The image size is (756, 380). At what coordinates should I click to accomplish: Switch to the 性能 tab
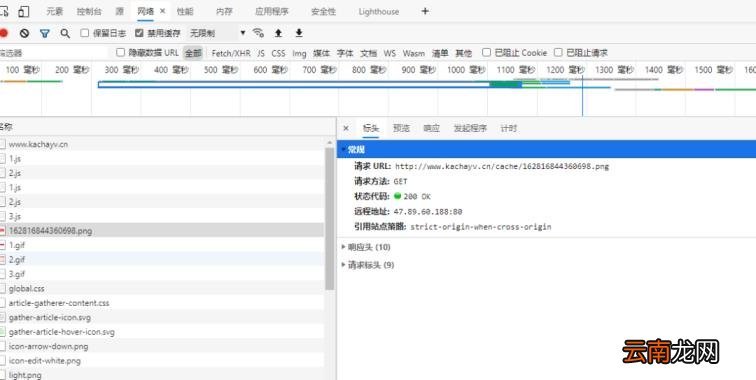tap(185, 12)
